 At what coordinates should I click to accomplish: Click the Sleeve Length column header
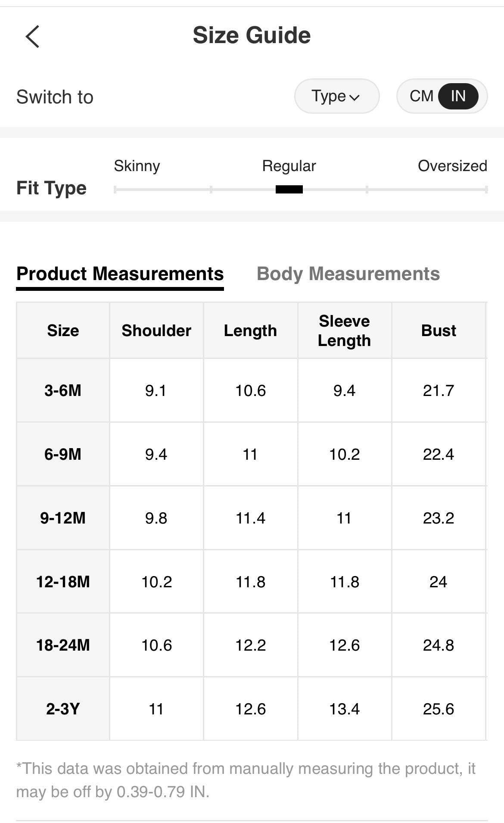click(x=344, y=330)
